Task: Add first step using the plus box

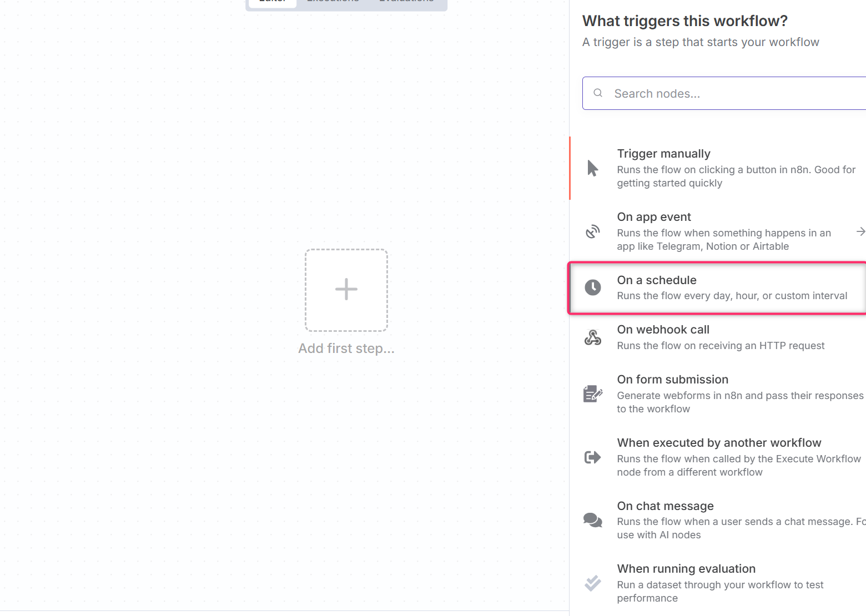Action: click(346, 290)
